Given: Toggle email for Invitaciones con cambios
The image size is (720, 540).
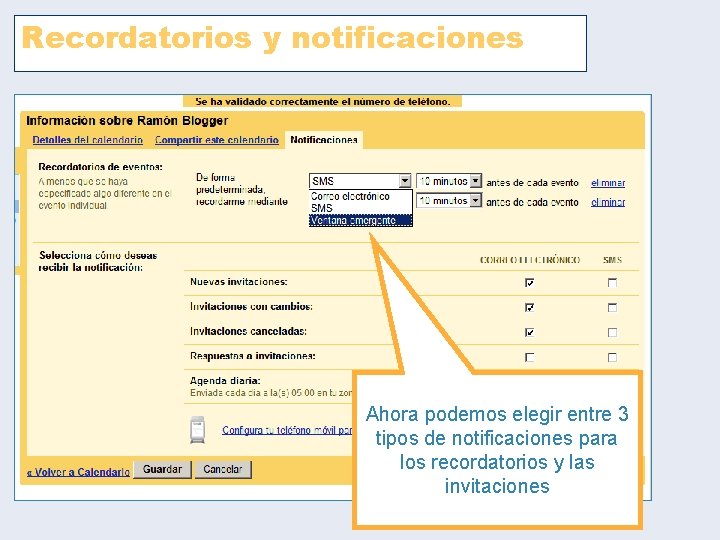Looking at the screenshot, I should [529, 307].
